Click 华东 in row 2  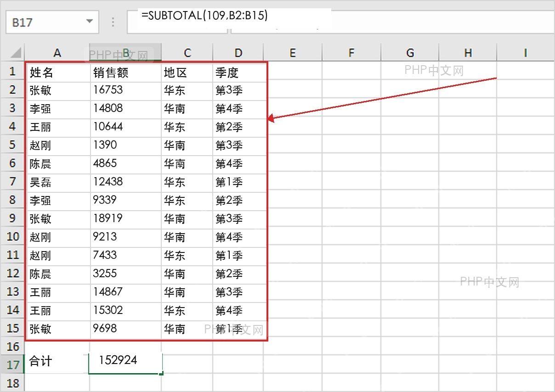pos(187,90)
